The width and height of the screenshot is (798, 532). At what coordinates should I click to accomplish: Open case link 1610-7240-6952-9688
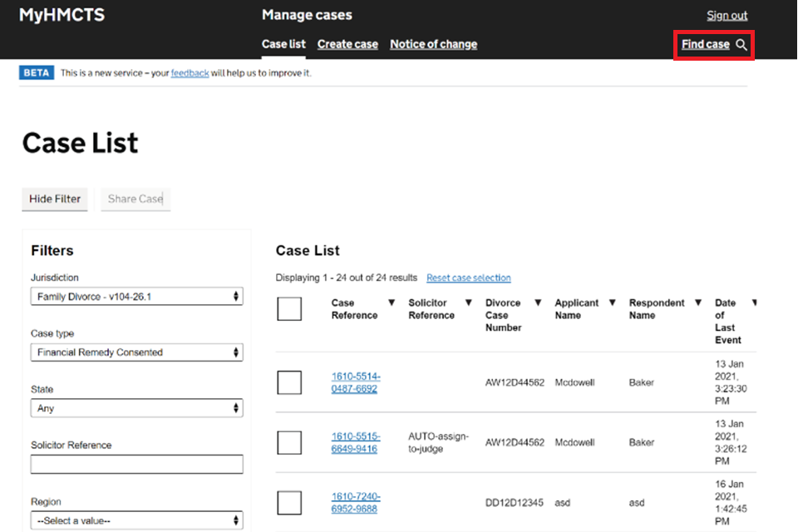(355, 503)
